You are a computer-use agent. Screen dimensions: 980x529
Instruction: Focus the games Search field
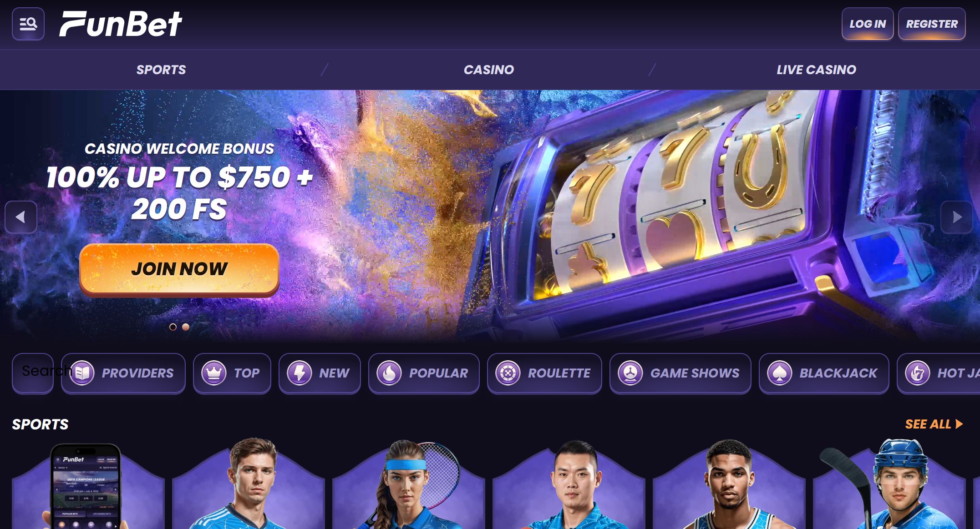pos(33,373)
